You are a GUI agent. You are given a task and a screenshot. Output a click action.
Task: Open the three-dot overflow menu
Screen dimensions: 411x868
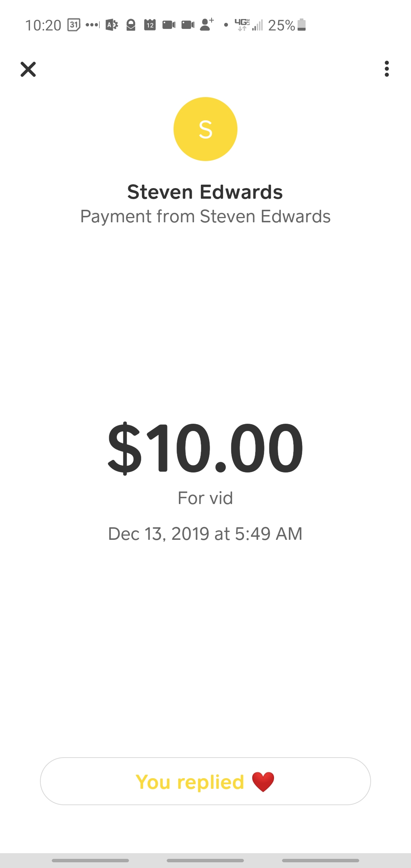(x=387, y=69)
